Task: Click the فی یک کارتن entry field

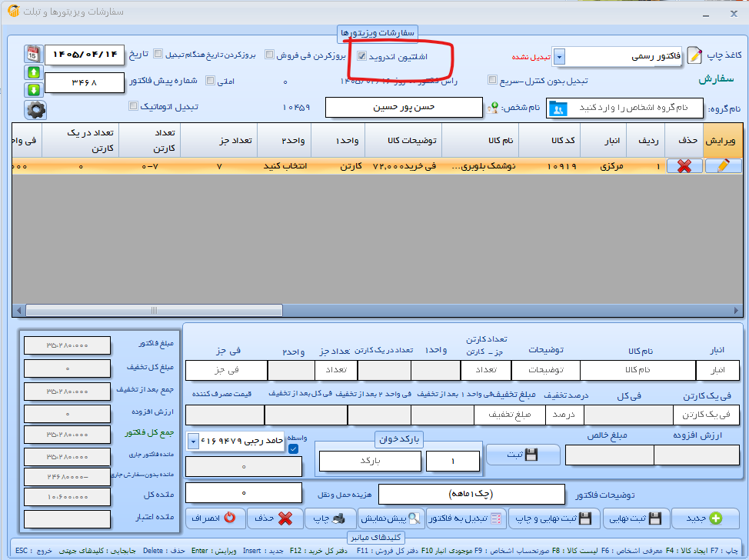Action: point(706,415)
